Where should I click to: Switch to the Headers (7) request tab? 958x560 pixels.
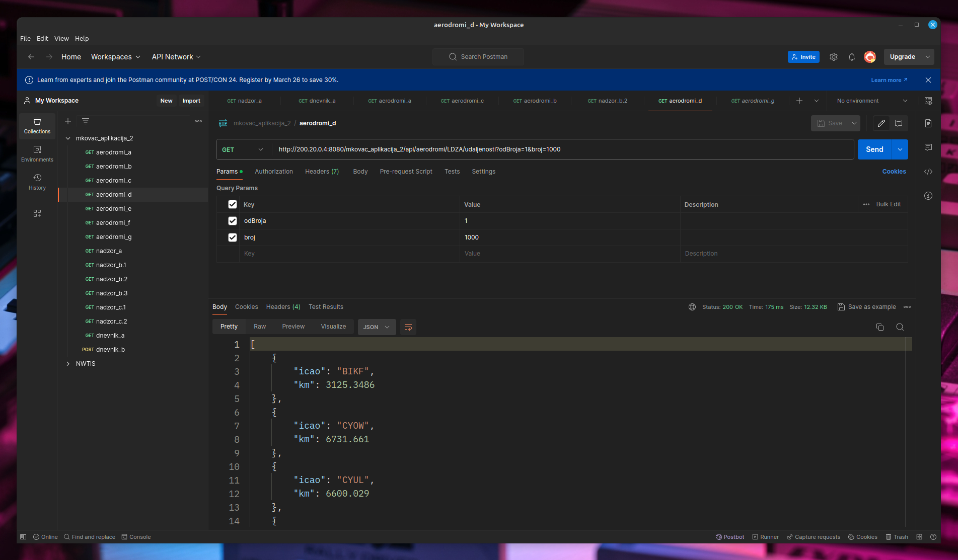tap(322, 172)
